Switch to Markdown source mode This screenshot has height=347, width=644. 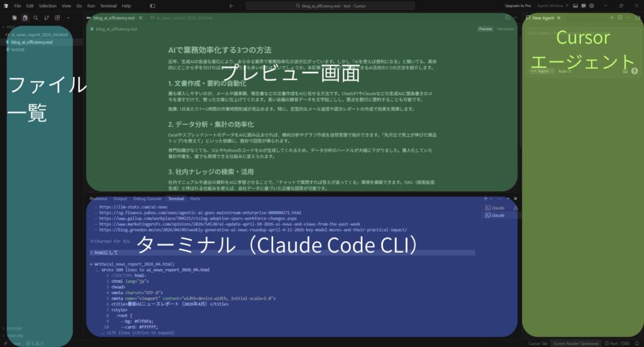506,29
